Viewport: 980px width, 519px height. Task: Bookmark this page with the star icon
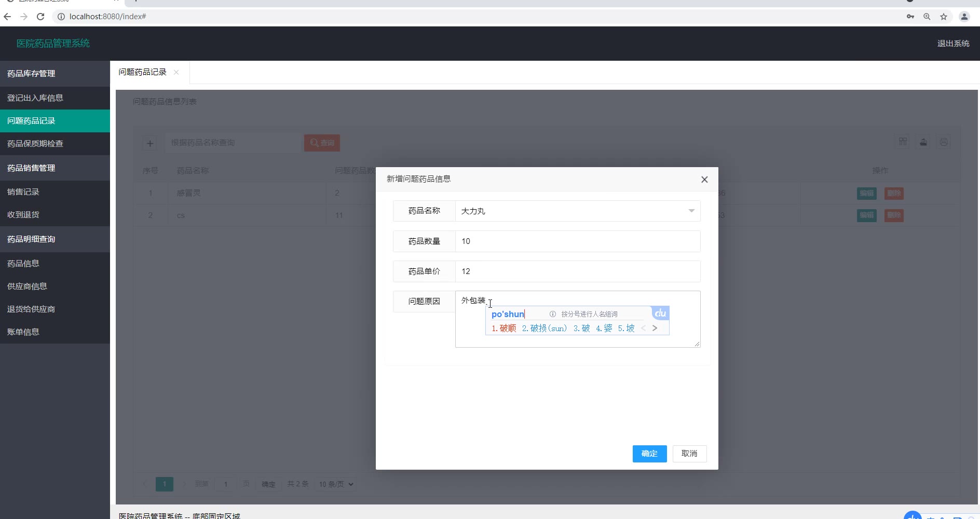coord(944,17)
